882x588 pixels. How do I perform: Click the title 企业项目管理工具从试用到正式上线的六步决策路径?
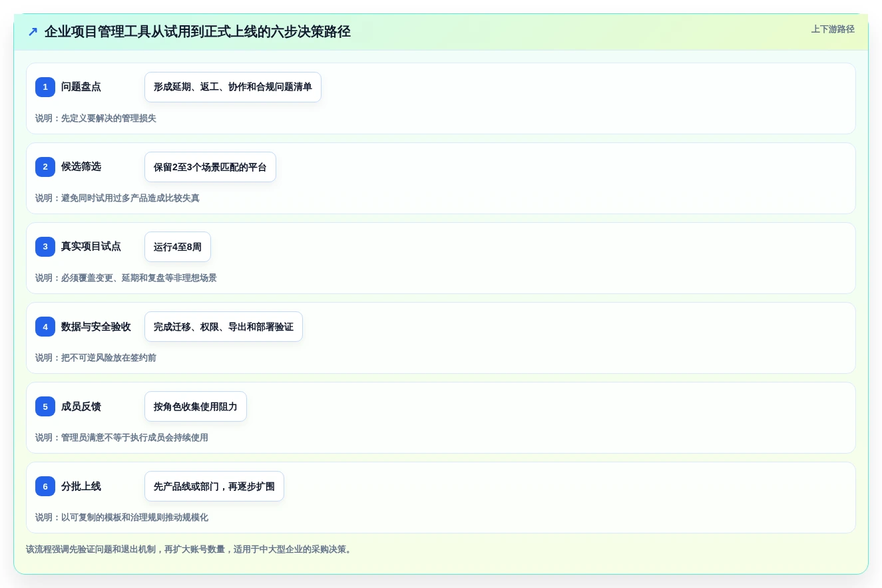point(198,31)
